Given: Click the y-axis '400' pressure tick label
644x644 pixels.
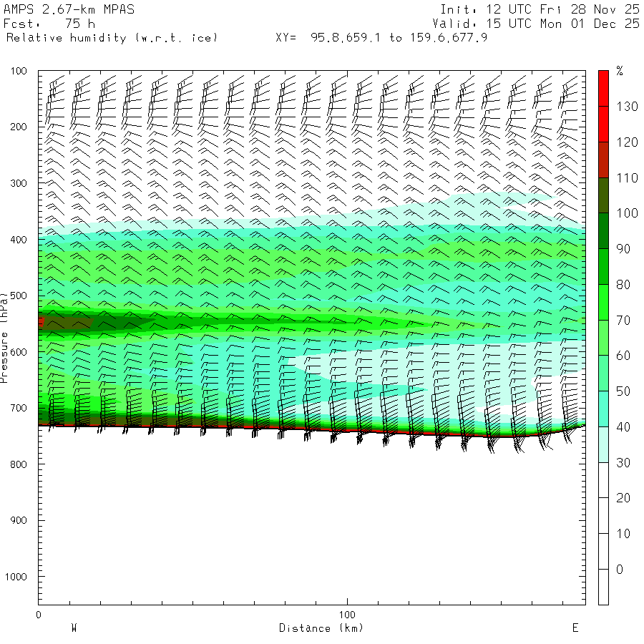Looking at the screenshot, I should point(19,240).
